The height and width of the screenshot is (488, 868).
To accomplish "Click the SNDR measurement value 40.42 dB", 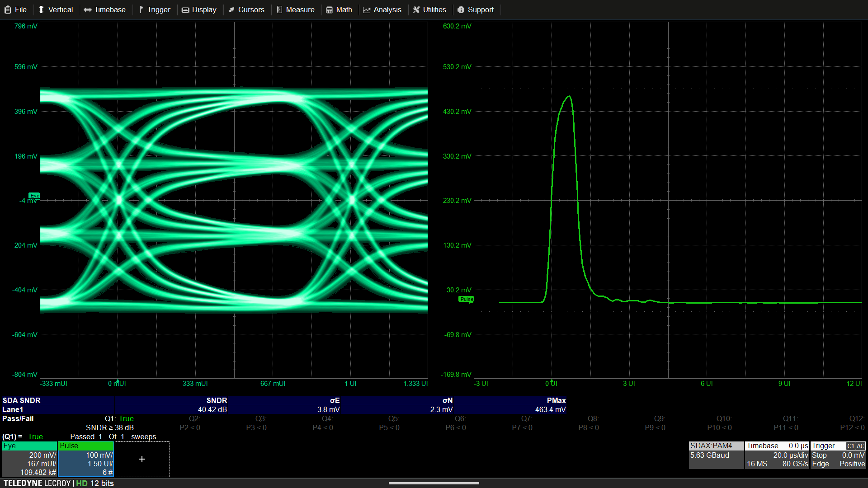I will pyautogui.click(x=212, y=409).
